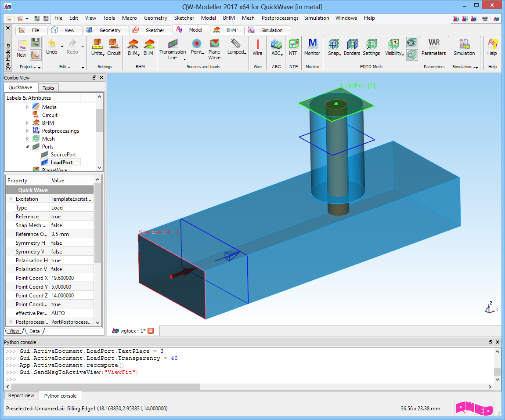Click the mesh Borders icon
The width and height of the screenshot is (505, 420).
pos(352,43)
